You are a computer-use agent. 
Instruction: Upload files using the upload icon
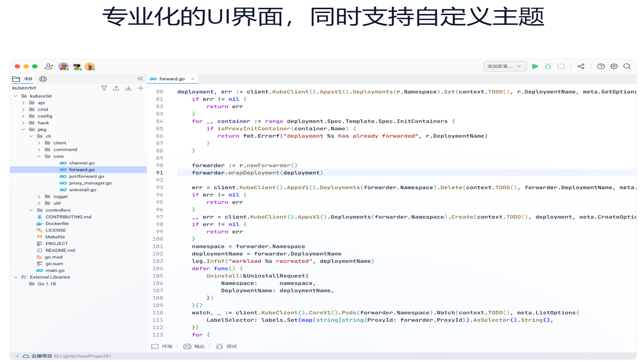116,87
